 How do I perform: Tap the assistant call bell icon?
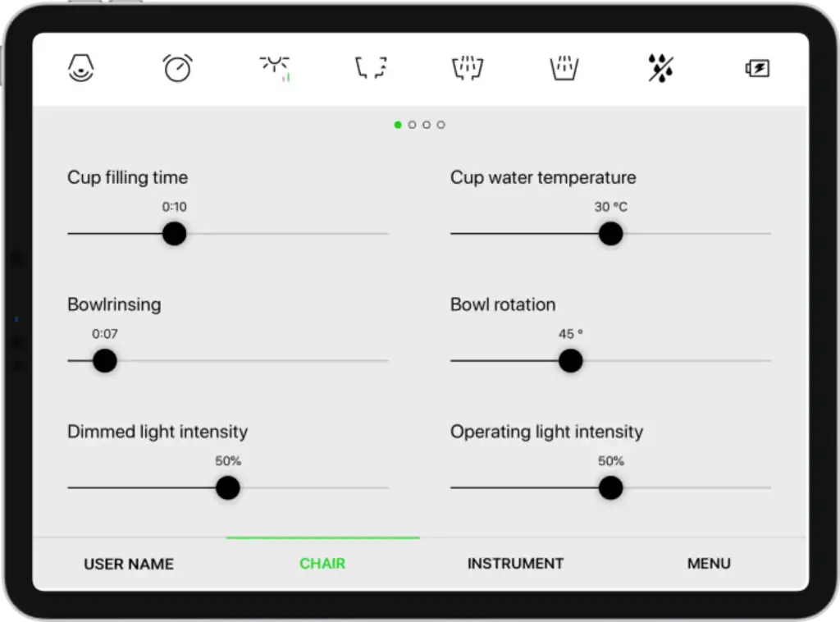tap(80, 69)
